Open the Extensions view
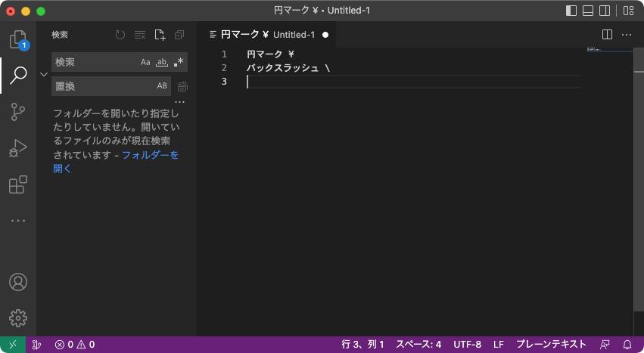644x353 pixels. coord(18,184)
